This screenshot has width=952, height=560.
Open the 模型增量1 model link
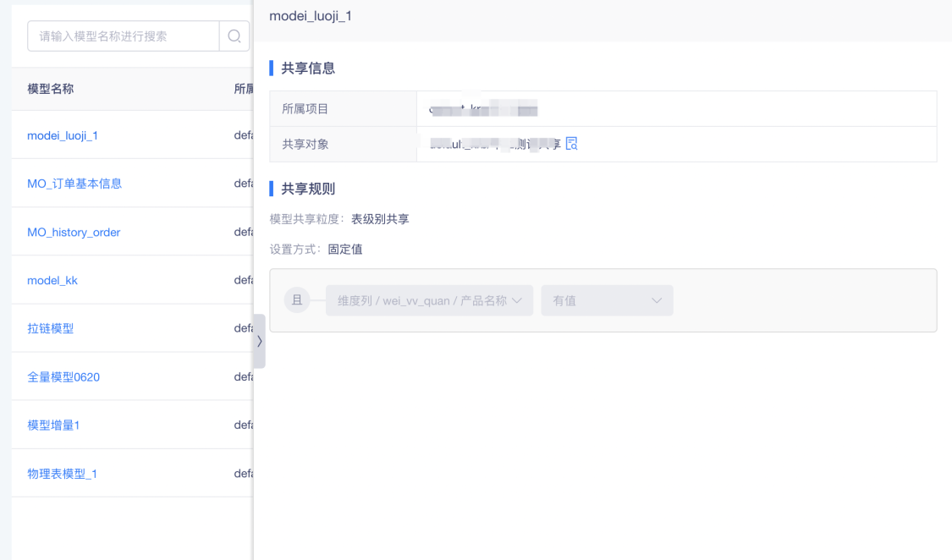click(x=53, y=425)
